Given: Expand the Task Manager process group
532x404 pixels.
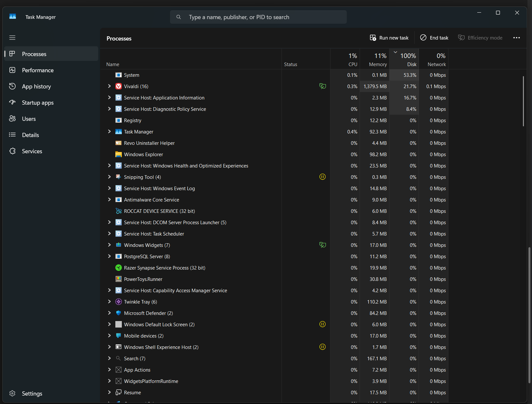Looking at the screenshot, I should 109,132.
